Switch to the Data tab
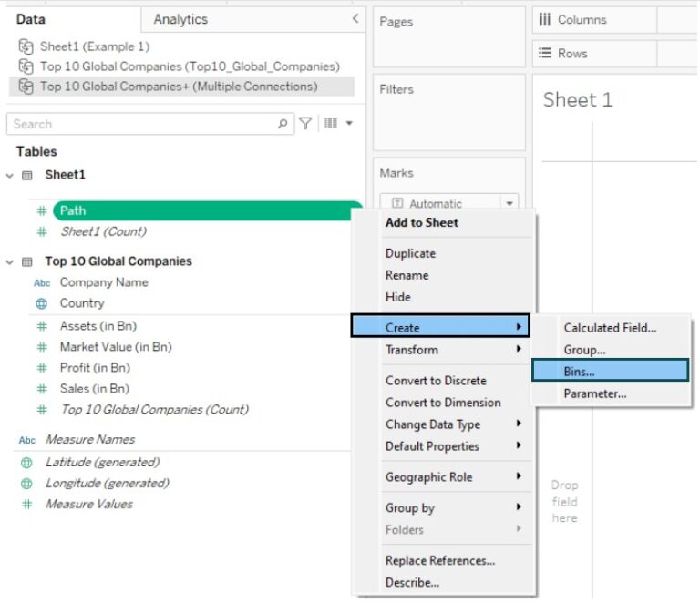Screen dimensions: 700x603 coord(31,19)
